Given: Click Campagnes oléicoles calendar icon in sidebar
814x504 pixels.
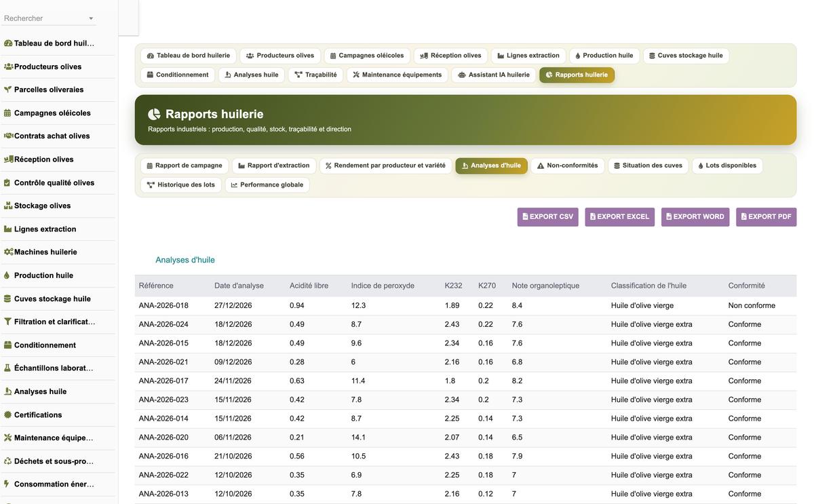Looking at the screenshot, I should click(x=8, y=113).
